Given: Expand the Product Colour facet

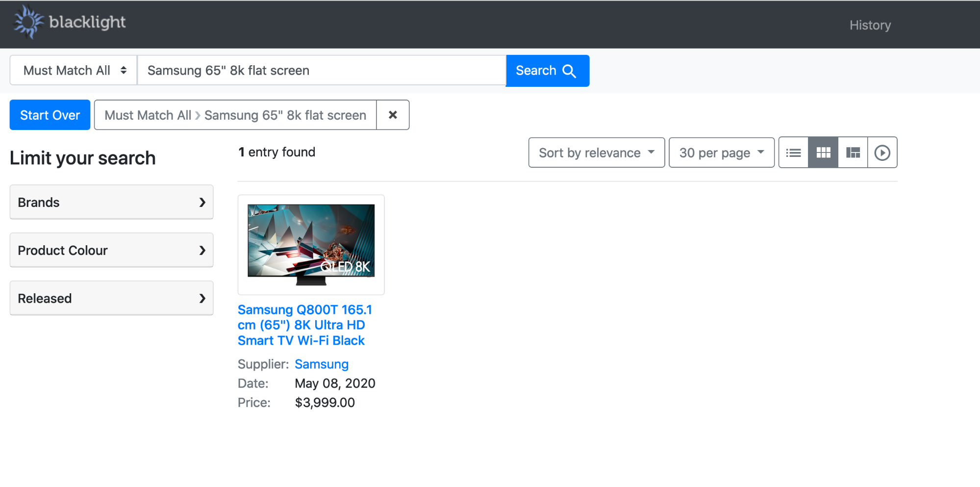Looking at the screenshot, I should click(x=111, y=250).
